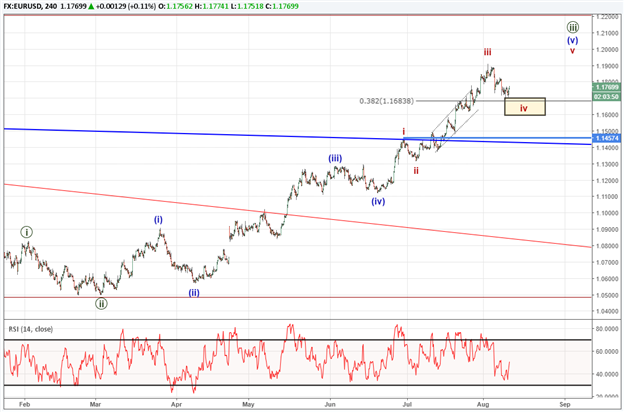Click the RSI (14, close) indicator label
This screenshot has width=624, height=412.
click(x=31, y=329)
